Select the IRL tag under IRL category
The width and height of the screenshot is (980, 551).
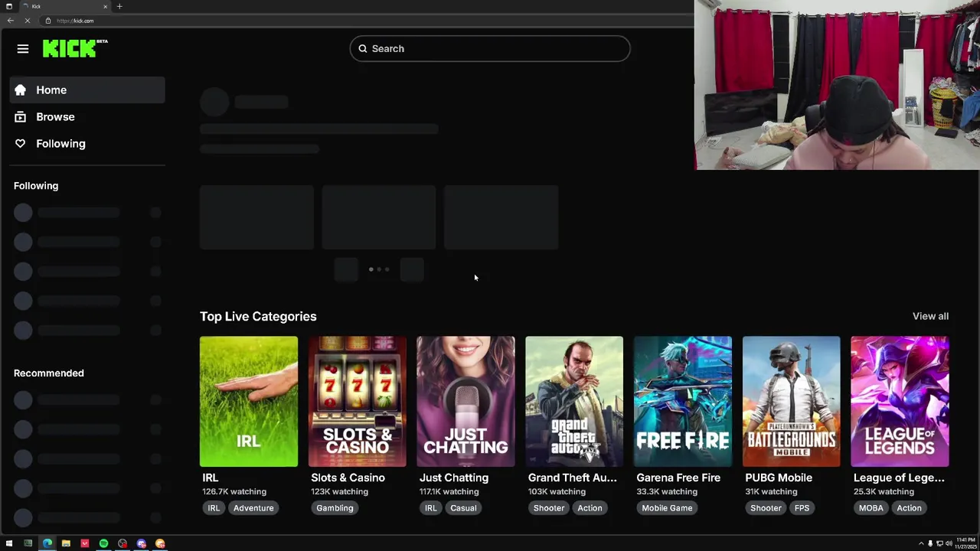point(214,508)
